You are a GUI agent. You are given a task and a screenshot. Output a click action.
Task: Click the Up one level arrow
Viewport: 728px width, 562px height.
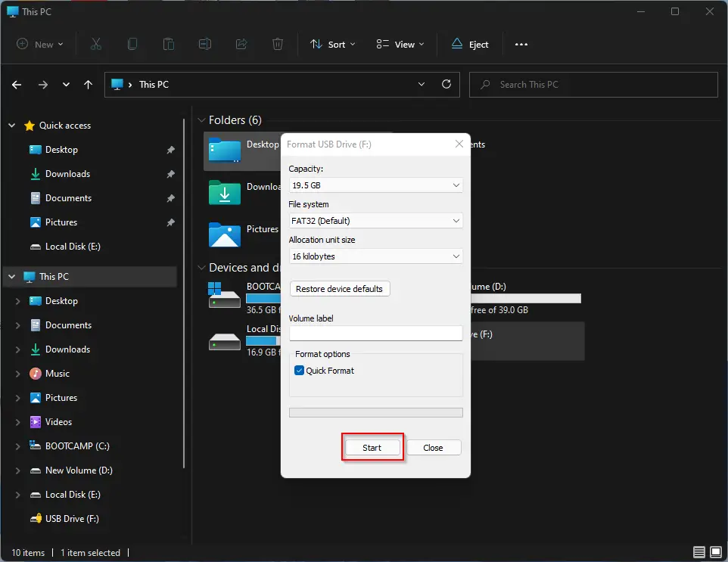point(89,85)
